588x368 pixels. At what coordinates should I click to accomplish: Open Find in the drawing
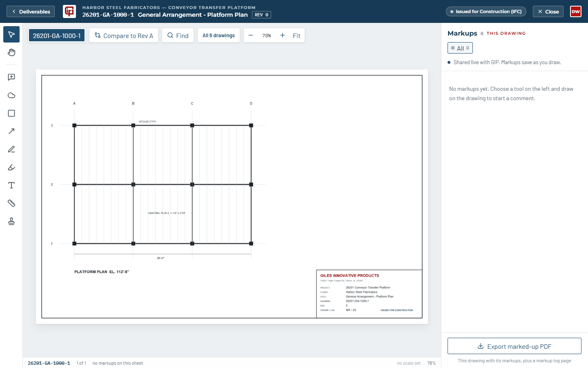178,36
